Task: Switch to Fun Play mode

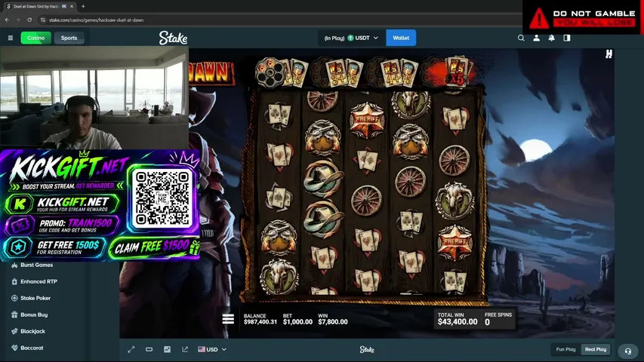Action: [x=565, y=349]
